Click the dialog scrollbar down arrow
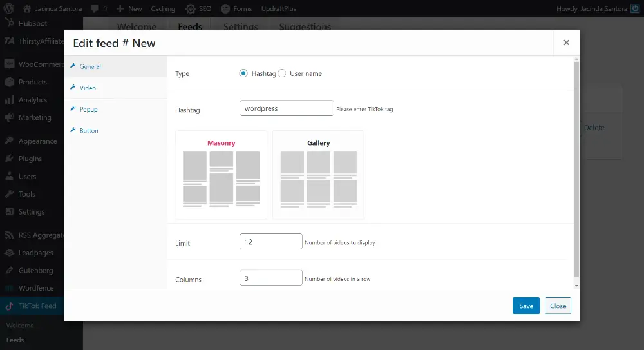The image size is (644, 350). (x=576, y=285)
